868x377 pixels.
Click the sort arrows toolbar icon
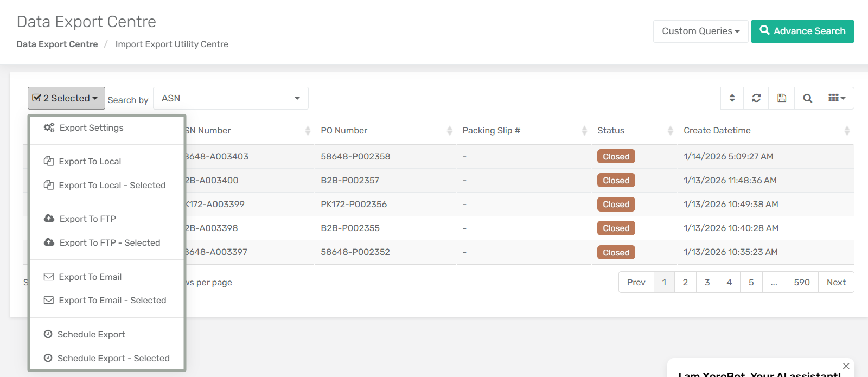point(732,98)
